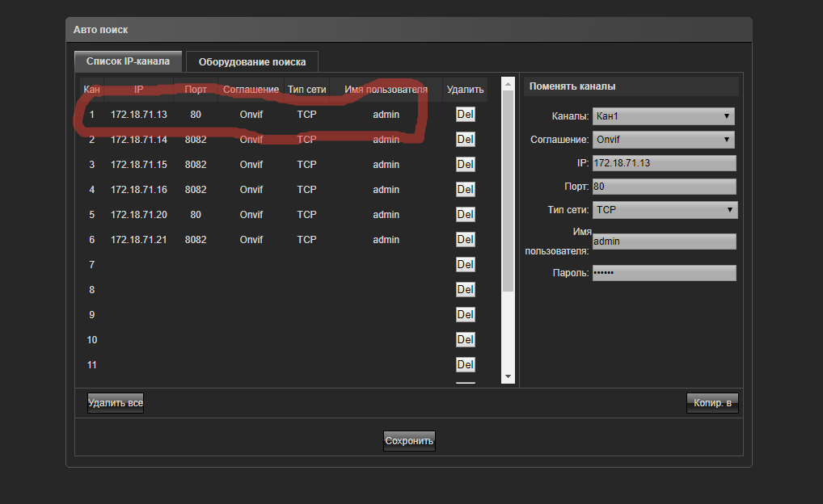Click Del for channel 2 row

465,140
